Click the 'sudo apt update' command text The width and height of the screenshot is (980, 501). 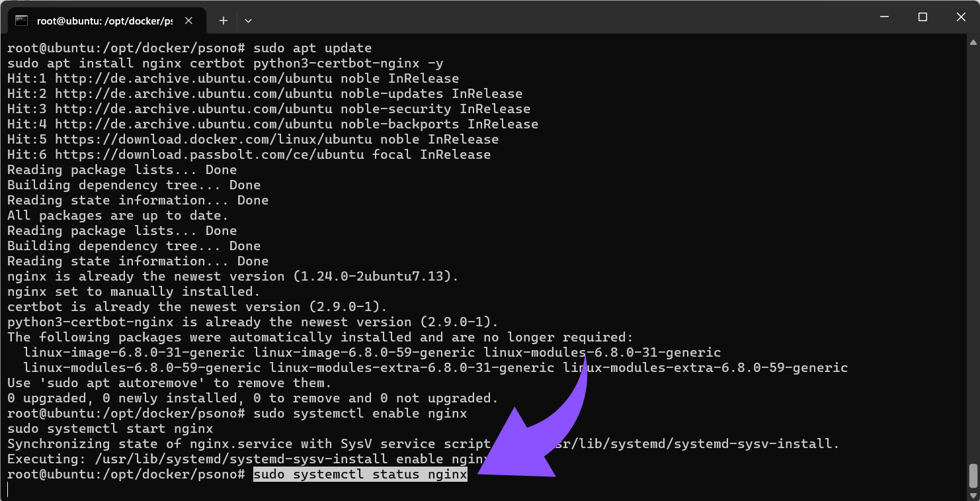(313, 48)
